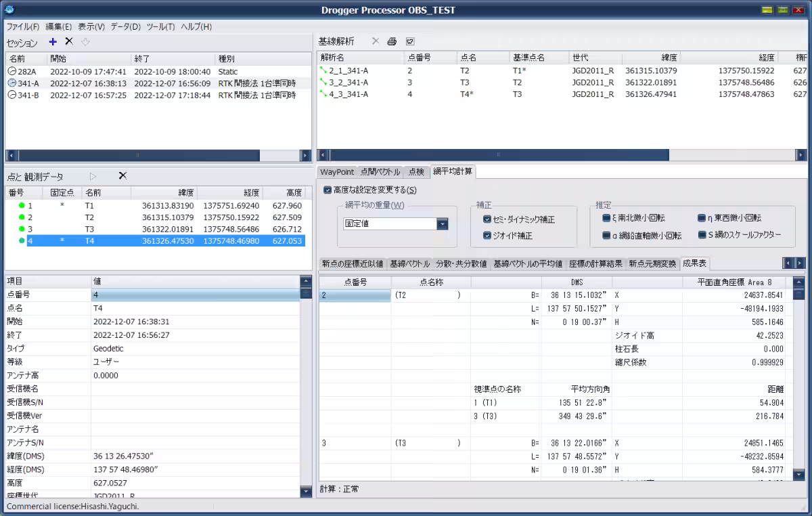Uncheck ジオイド補正 checkbox
812x516 pixels.
pyautogui.click(x=487, y=236)
